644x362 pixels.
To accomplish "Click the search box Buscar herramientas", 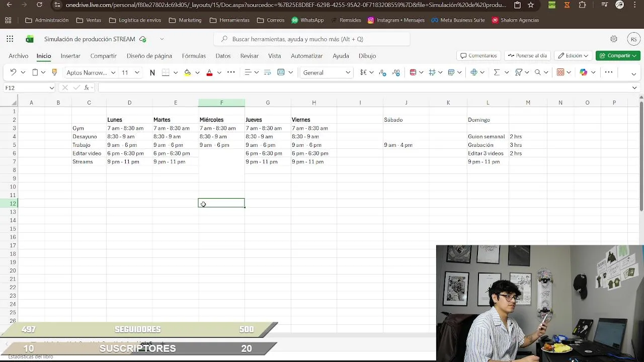I will tap(312, 39).
